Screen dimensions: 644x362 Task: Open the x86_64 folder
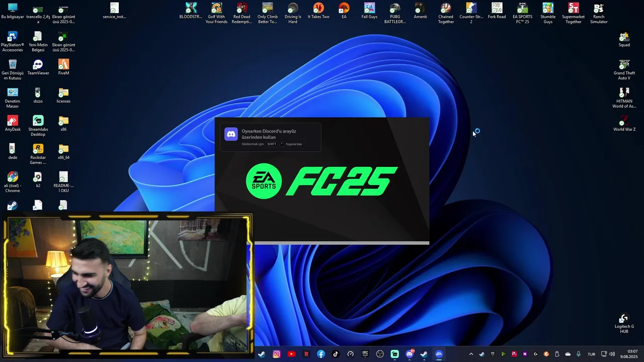coord(63,152)
